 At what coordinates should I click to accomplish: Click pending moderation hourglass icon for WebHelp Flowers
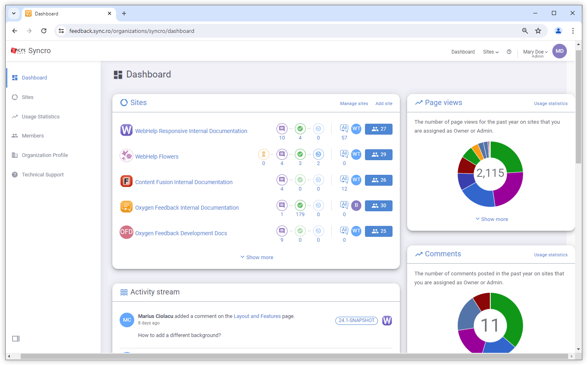point(264,154)
